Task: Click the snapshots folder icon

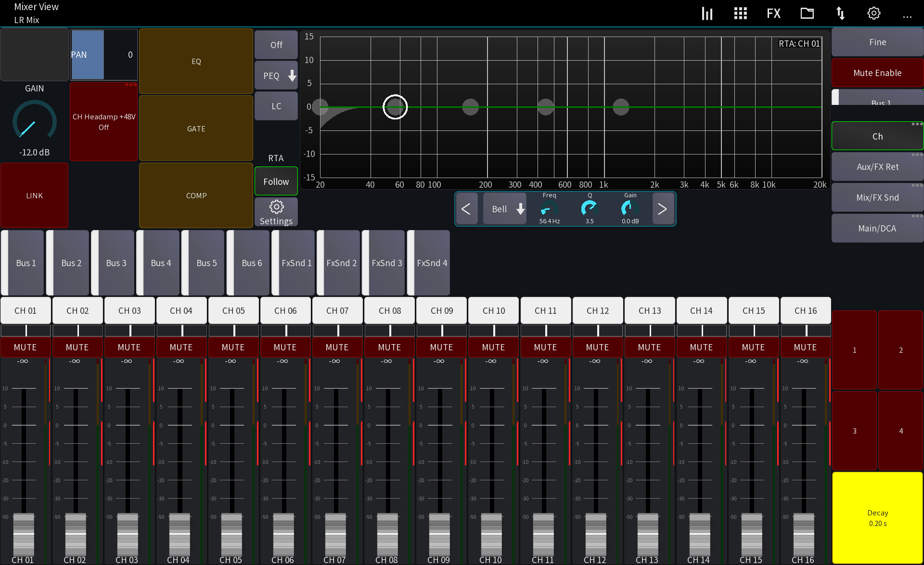Action: [807, 13]
